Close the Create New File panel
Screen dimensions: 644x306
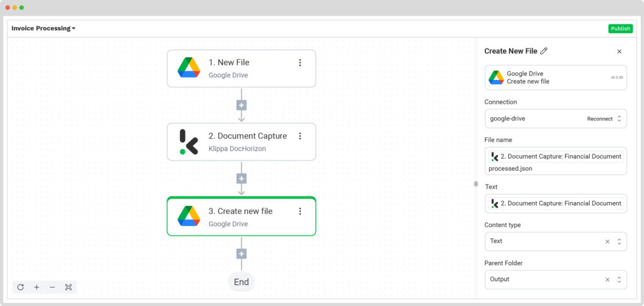619,52
